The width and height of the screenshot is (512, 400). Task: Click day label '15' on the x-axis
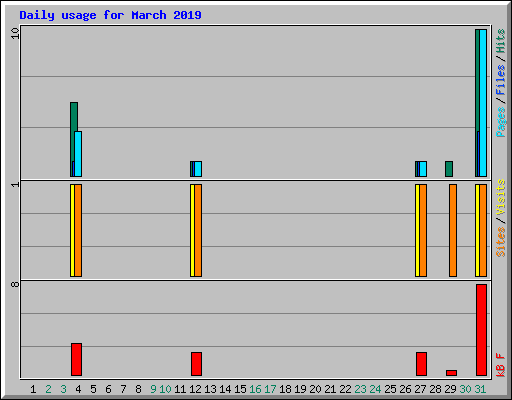click(x=240, y=389)
